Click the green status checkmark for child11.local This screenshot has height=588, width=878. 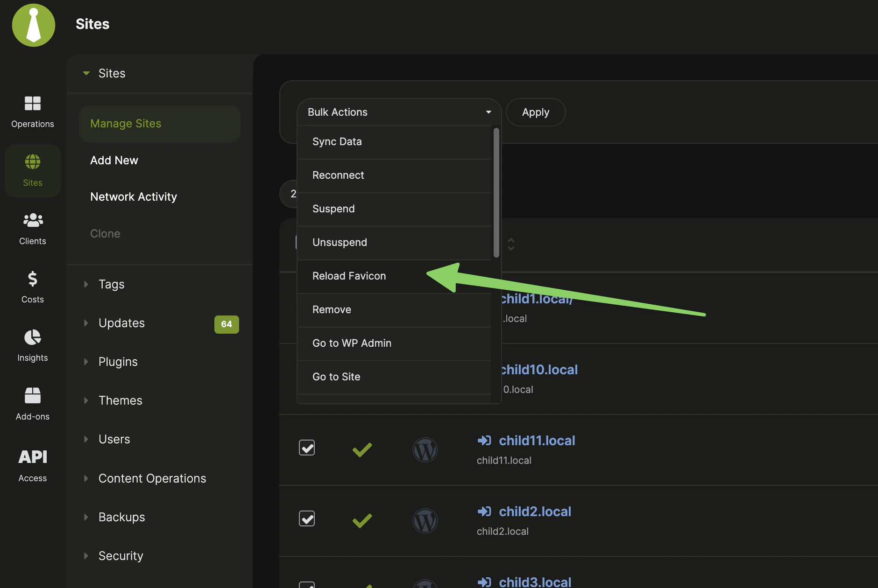click(362, 450)
